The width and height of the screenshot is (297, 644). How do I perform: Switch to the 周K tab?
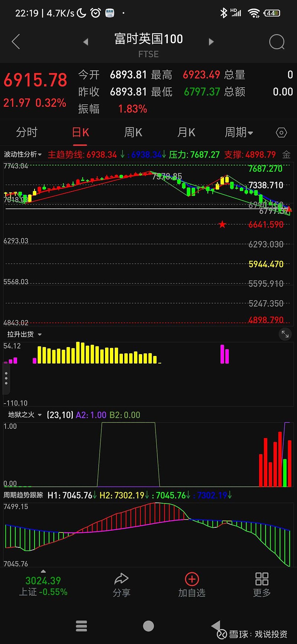click(x=133, y=132)
